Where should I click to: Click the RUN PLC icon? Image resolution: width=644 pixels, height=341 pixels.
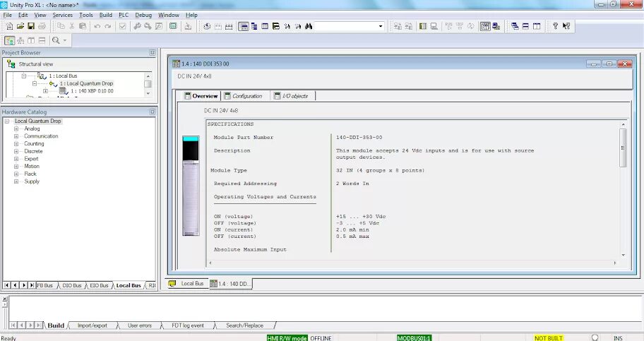tap(448, 26)
